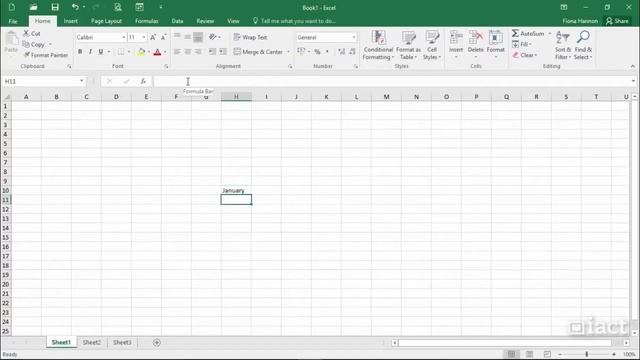Switch to the Formulas ribbon tab
This screenshot has height=360, width=640.
pos(147,21)
